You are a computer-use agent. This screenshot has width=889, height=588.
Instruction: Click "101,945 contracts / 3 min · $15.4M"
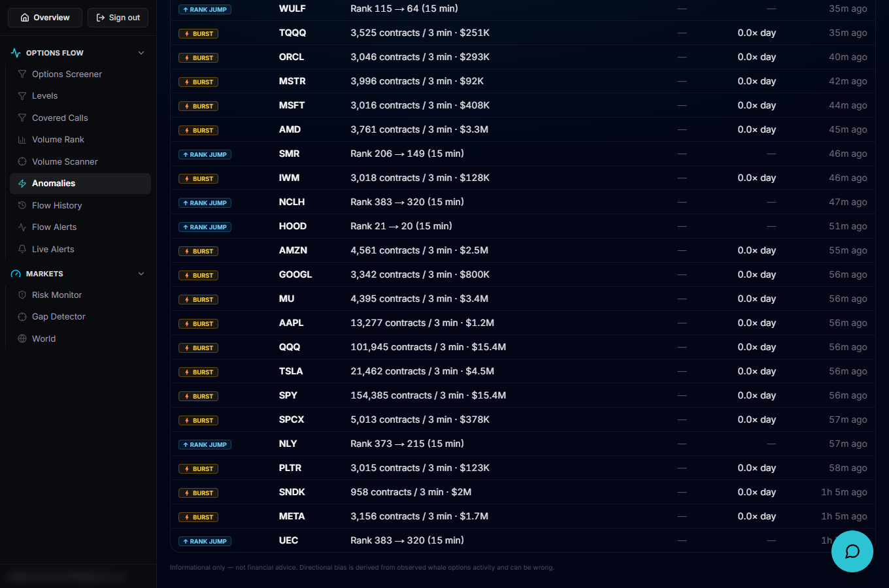tap(428, 347)
